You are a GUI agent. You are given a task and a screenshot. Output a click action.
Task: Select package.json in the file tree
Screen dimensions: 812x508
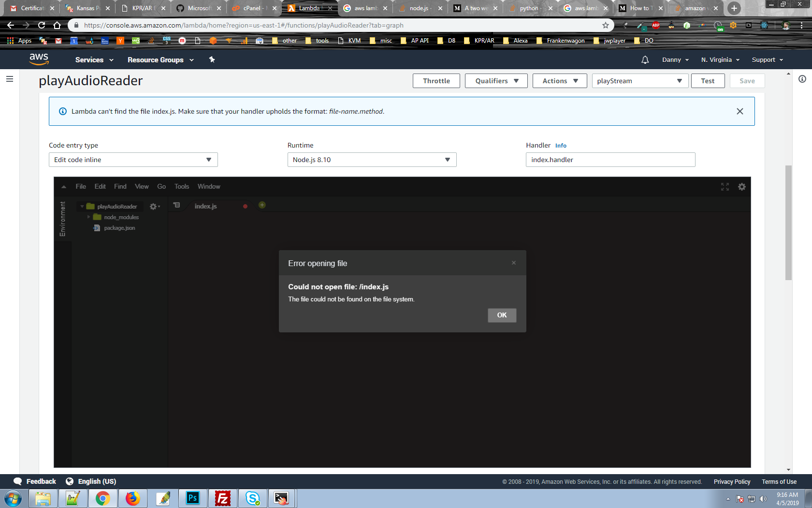coord(119,228)
